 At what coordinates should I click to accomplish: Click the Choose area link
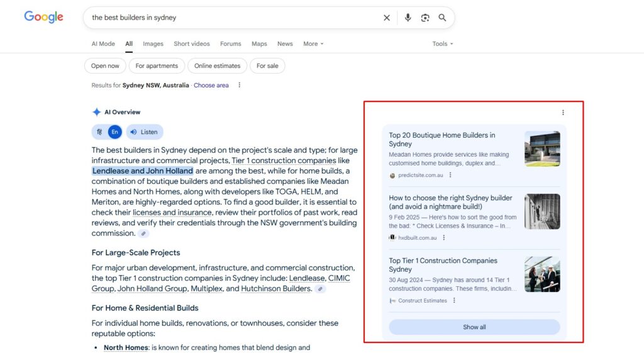[211, 86]
